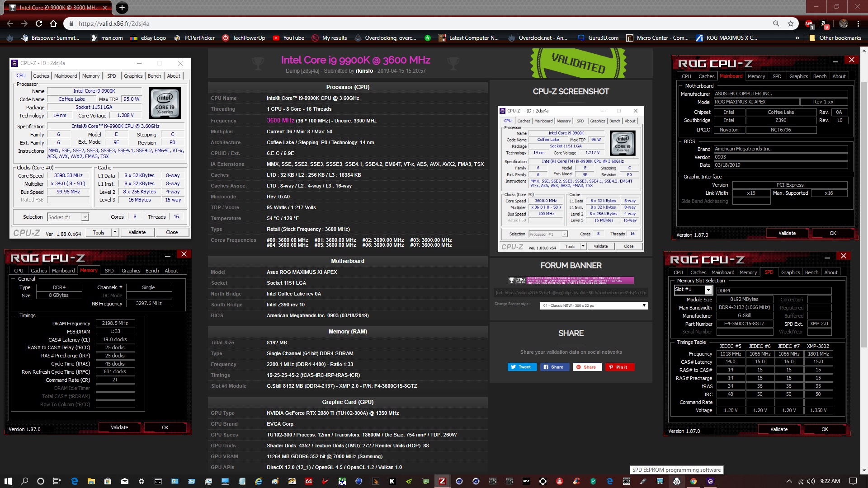Open the Adblock Plus extension icon

pyautogui.click(x=809, y=24)
